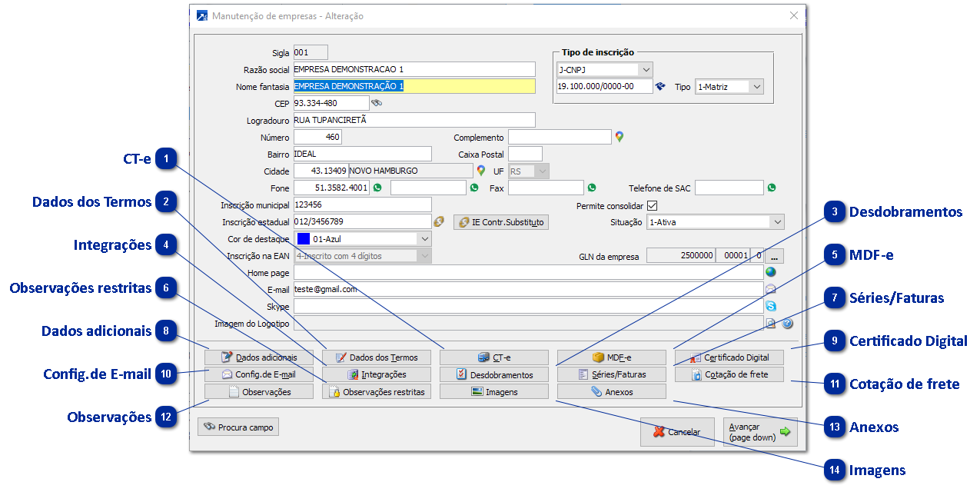
Task: Open the Home page globe icon
Action: 770,272
